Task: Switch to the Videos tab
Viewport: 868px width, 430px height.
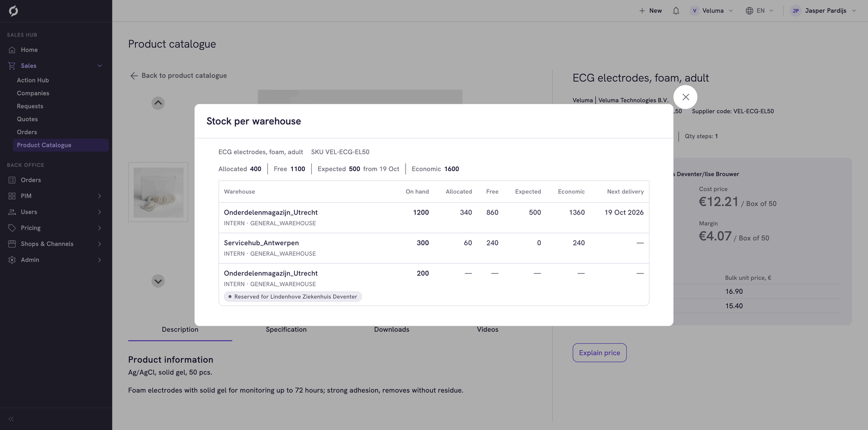Action: click(487, 330)
